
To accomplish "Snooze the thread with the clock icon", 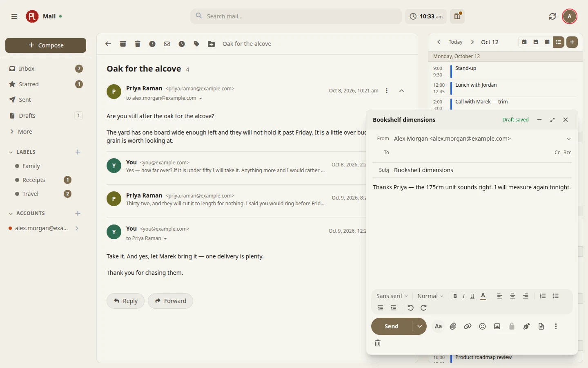I will 182,44.
